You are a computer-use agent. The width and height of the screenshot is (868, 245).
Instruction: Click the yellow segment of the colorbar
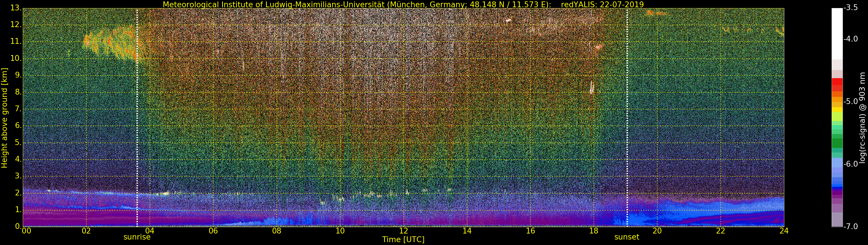pos(837,110)
